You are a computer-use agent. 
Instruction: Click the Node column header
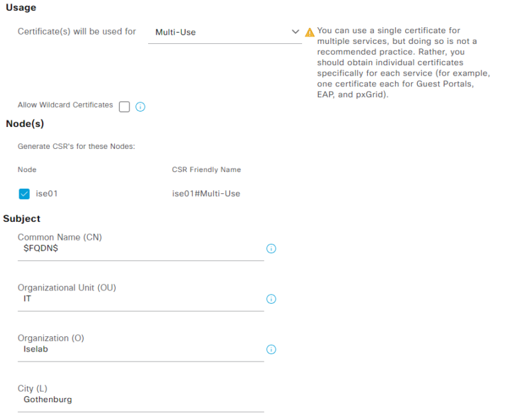27,169
